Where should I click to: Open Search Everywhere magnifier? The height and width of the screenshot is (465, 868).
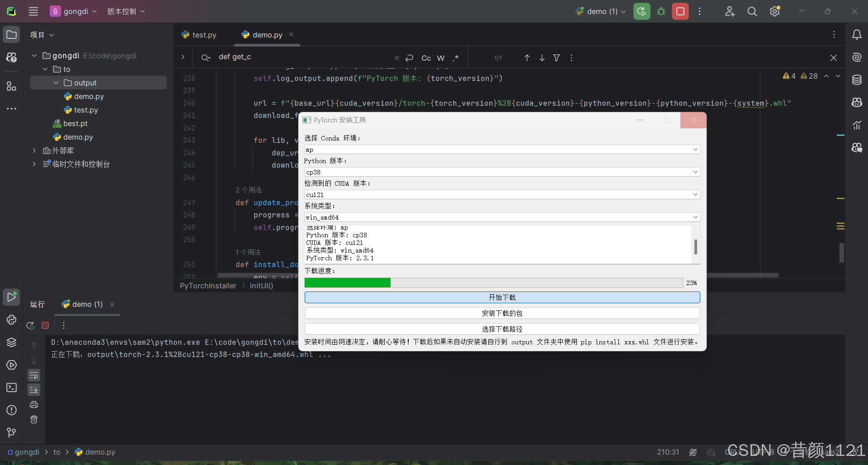point(752,11)
